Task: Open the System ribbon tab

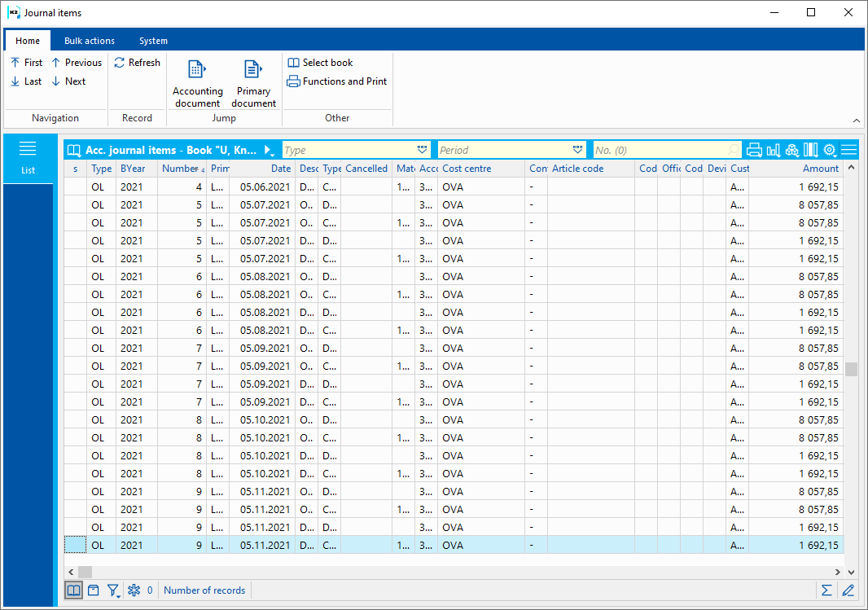Action: coord(153,41)
